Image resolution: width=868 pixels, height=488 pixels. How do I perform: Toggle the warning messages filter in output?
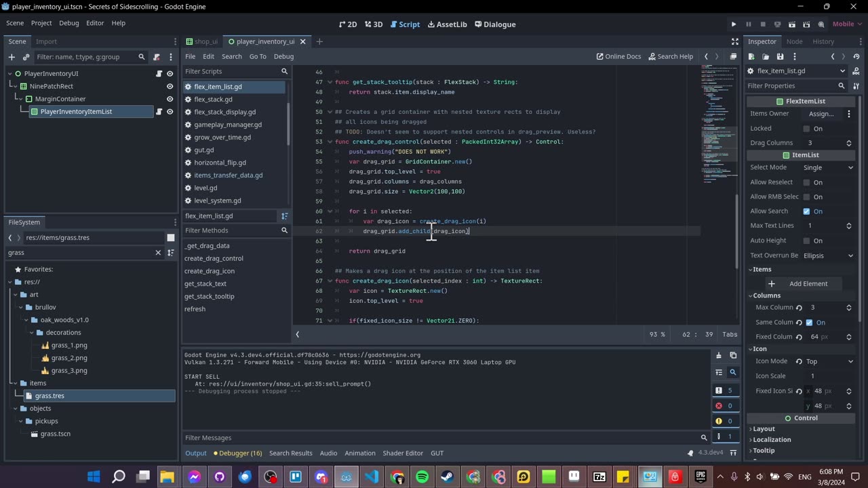(x=725, y=421)
